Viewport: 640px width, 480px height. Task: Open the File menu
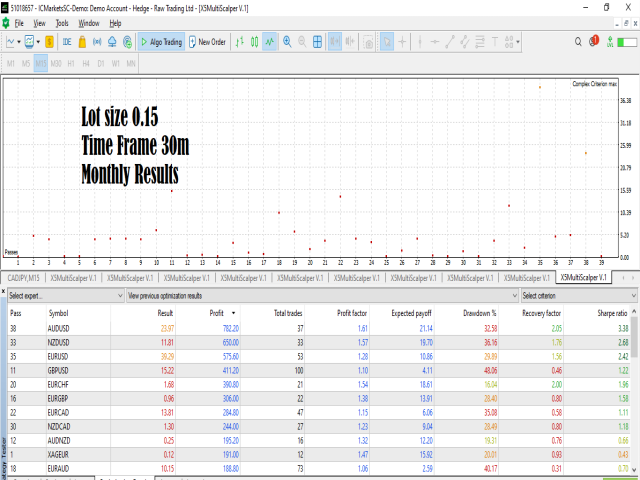tap(19, 23)
